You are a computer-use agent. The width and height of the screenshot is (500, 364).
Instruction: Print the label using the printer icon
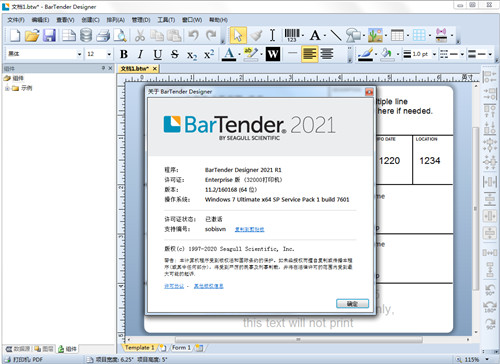pos(103,35)
